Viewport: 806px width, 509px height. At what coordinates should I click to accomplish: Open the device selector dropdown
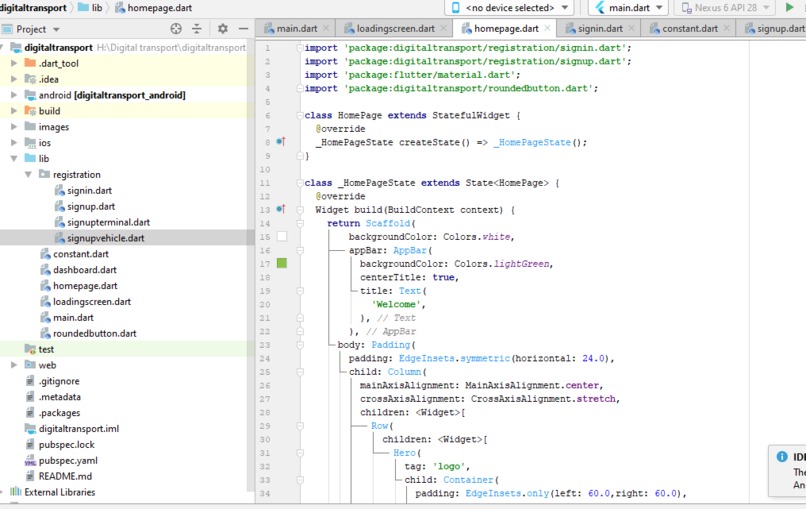tap(510, 8)
